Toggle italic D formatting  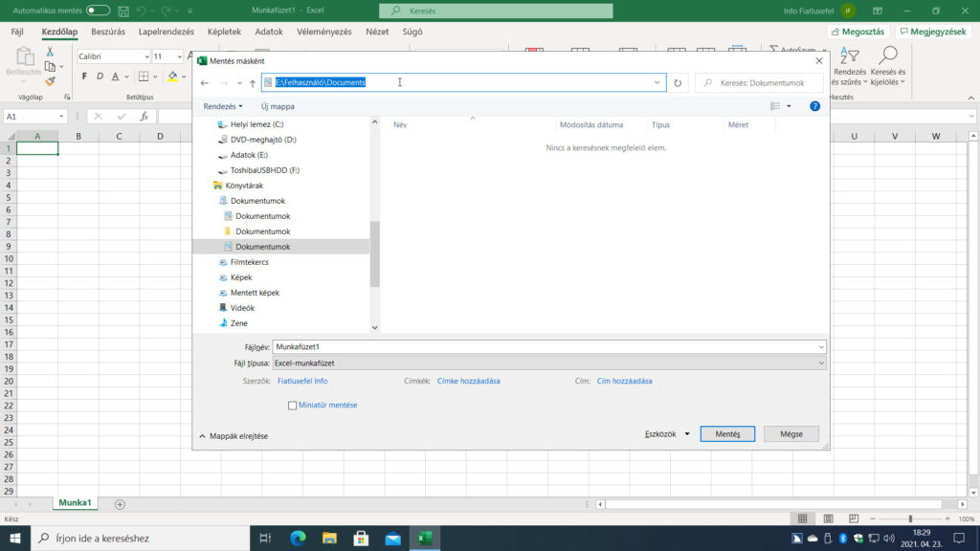pos(100,77)
